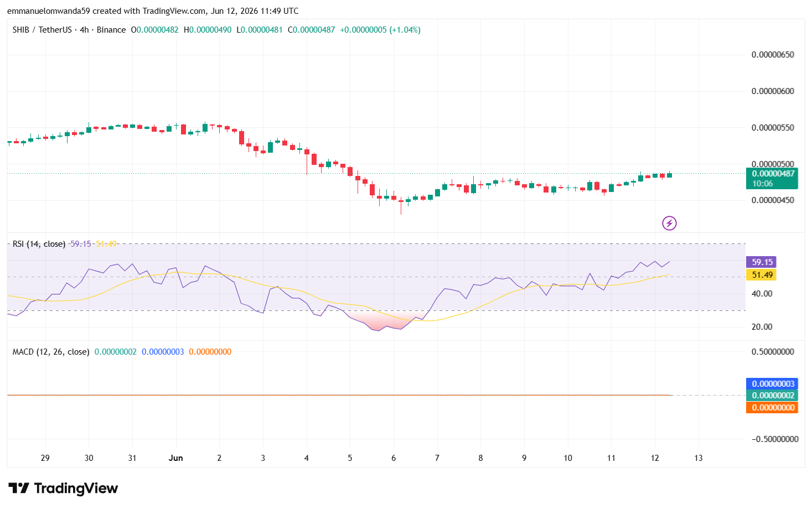Click the price change +0.00000005 (+1.04%) text
This screenshot has width=812, height=509.
click(x=380, y=30)
